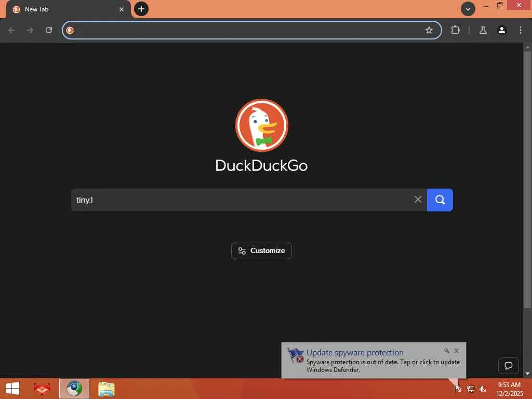
Task: Close the New Tab tab
Action: pyautogui.click(x=122, y=9)
